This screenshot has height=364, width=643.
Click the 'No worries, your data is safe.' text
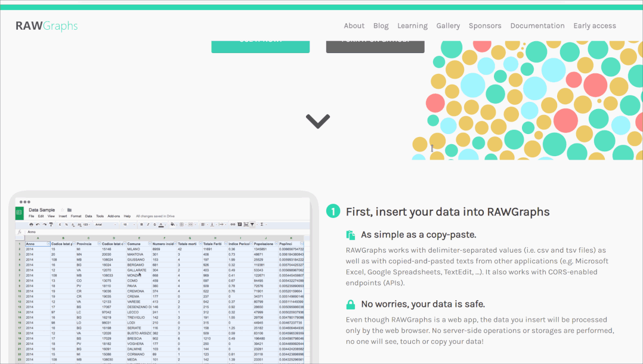click(423, 304)
